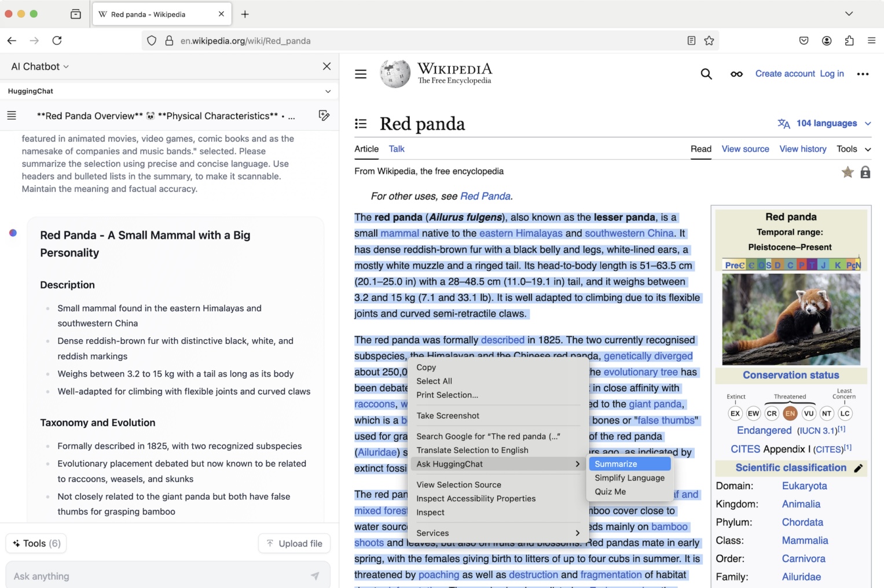The height and width of the screenshot is (588, 884).
Task: Select Take Screenshot in context menu
Action: 447,416
